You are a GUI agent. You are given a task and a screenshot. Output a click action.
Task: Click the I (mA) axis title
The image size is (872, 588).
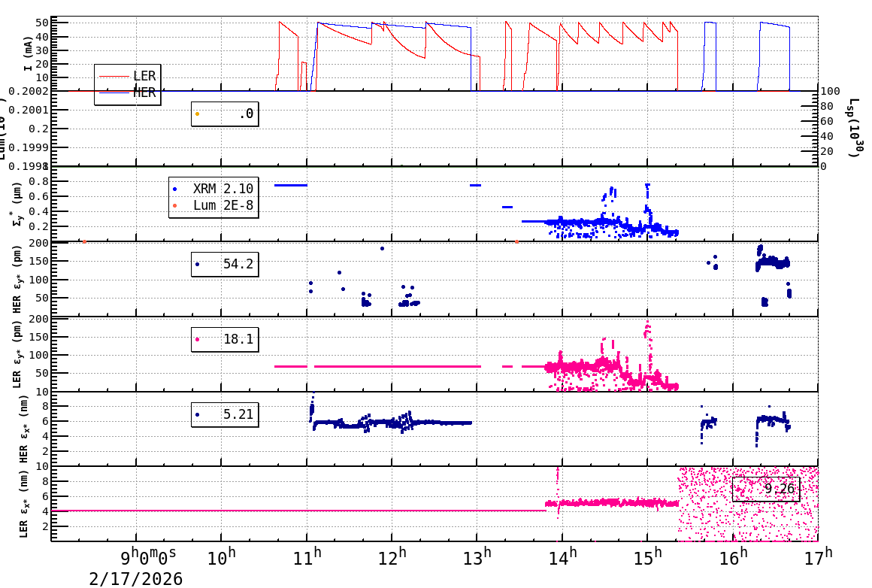click(x=27, y=54)
